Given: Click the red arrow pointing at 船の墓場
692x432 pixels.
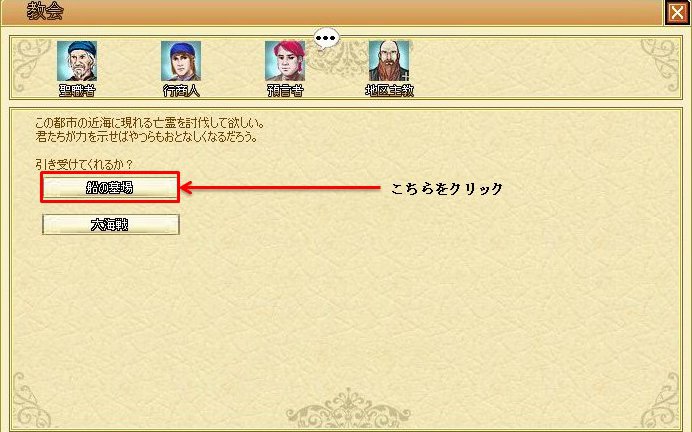Looking at the screenshot, I should (x=280, y=188).
